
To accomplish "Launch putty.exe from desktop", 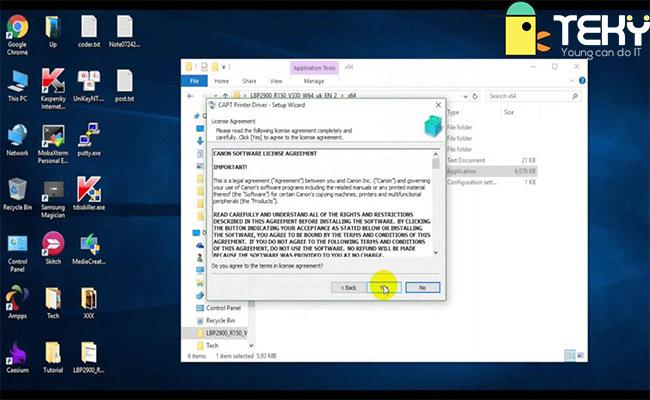I will (x=89, y=140).
